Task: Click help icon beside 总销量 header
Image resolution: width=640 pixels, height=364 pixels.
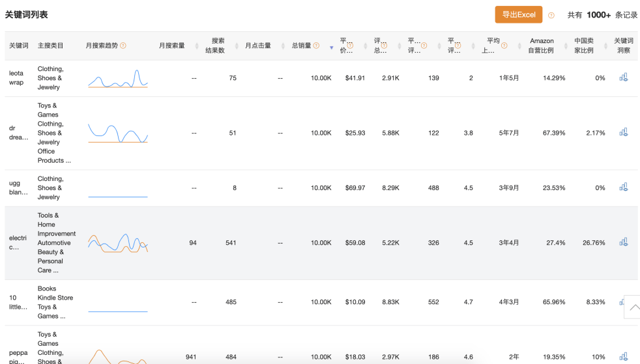Action: [x=316, y=46]
